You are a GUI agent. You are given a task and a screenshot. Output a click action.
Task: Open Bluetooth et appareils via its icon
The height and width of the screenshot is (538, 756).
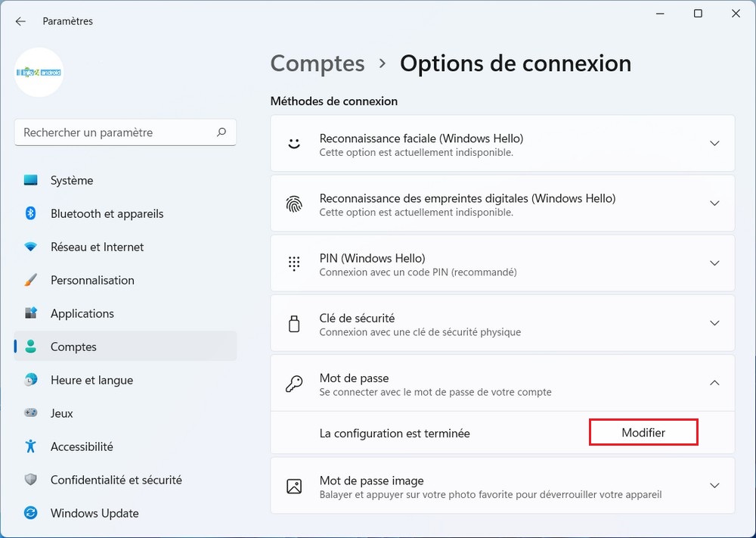[x=31, y=213]
